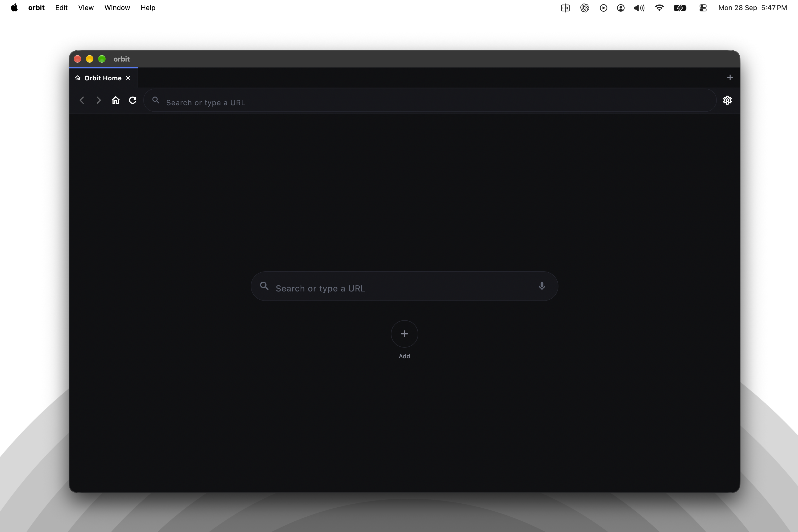Open the orbit application menu
Viewport: 798px width, 532px height.
pos(36,7)
